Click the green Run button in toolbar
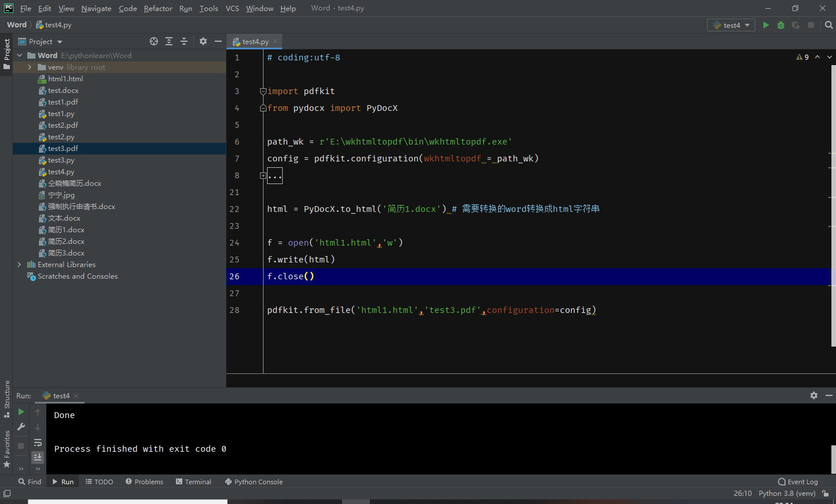 [766, 25]
